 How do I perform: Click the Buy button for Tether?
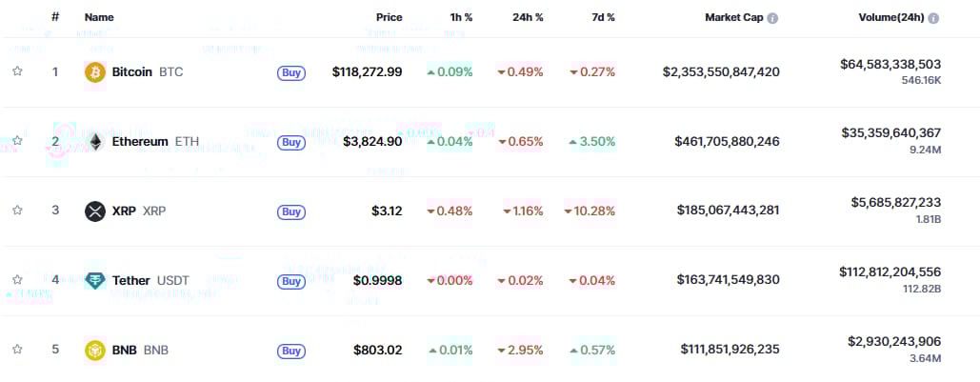pos(291,281)
